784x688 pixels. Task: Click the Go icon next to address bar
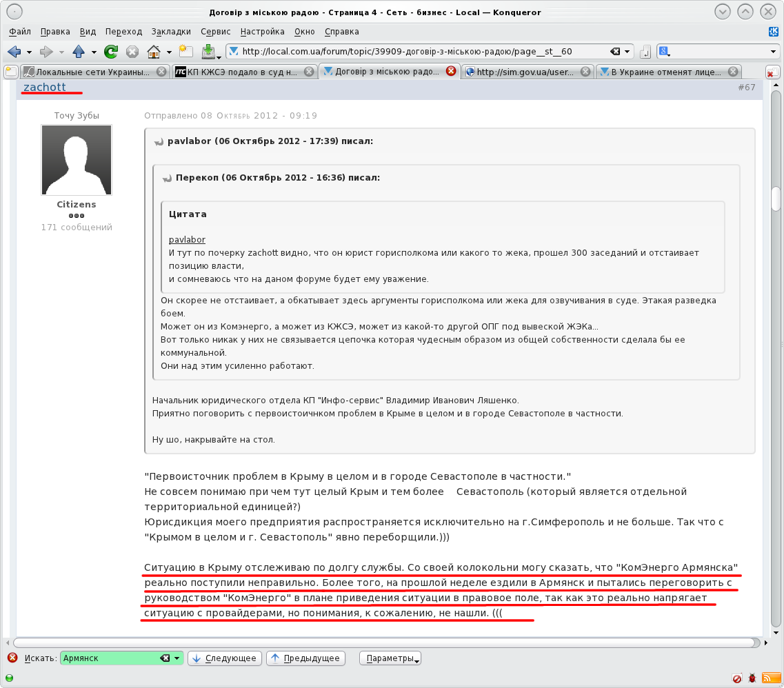645,52
